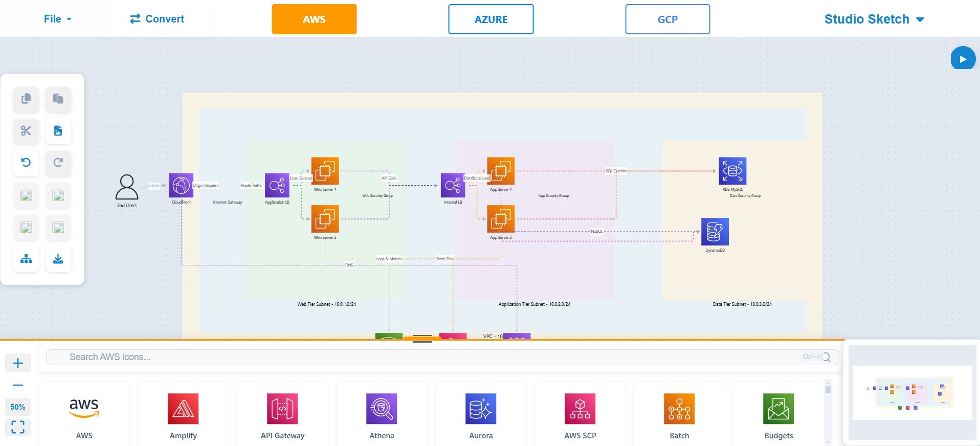Click the Internet Gateway label
The width and height of the screenshot is (980, 446).
pyautogui.click(x=228, y=203)
